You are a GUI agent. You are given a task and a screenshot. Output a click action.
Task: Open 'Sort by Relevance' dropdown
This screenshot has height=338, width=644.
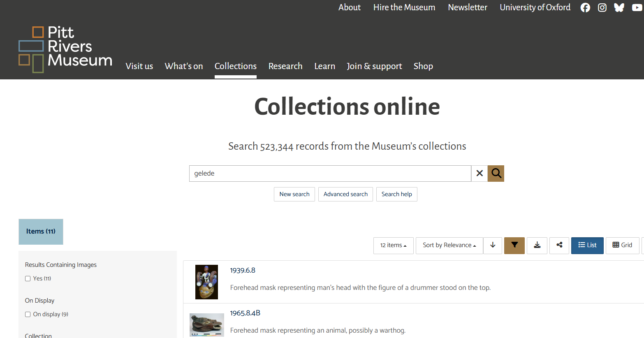(449, 245)
